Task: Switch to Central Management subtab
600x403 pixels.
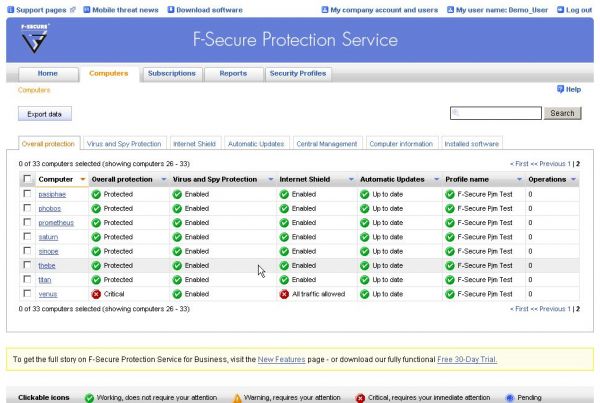Action: [x=327, y=144]
